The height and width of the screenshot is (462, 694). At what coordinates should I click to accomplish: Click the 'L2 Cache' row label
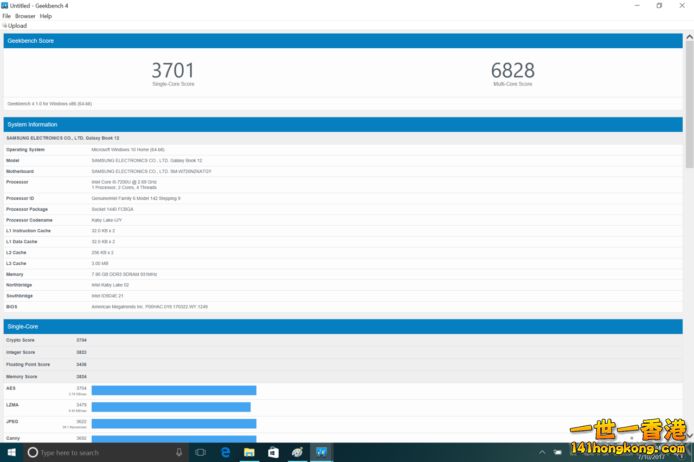pos(16,252)
